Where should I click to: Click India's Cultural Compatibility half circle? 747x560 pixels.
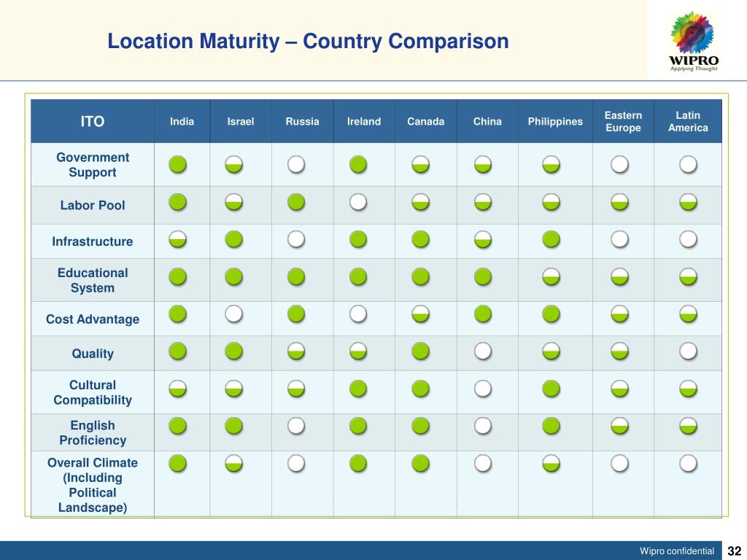click(178, 389)
